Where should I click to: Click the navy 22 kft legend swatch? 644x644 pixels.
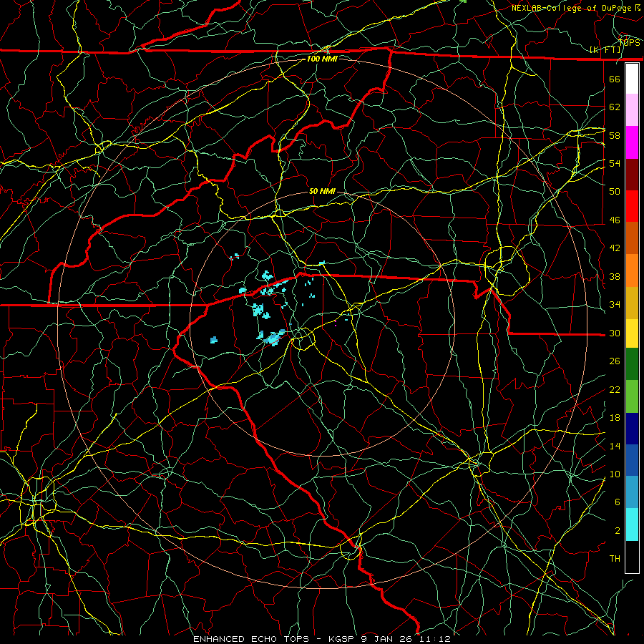click(x=632, y=429)
